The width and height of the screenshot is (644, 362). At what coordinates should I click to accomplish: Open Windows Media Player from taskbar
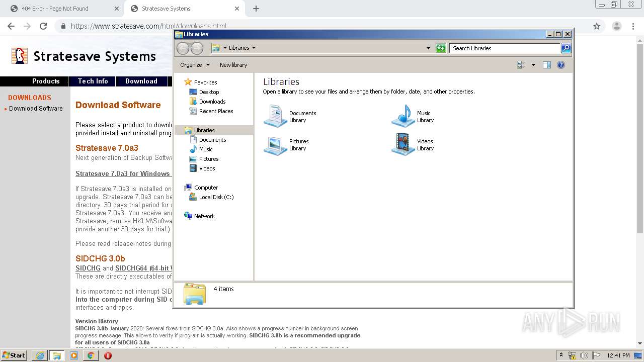point(74,355)
